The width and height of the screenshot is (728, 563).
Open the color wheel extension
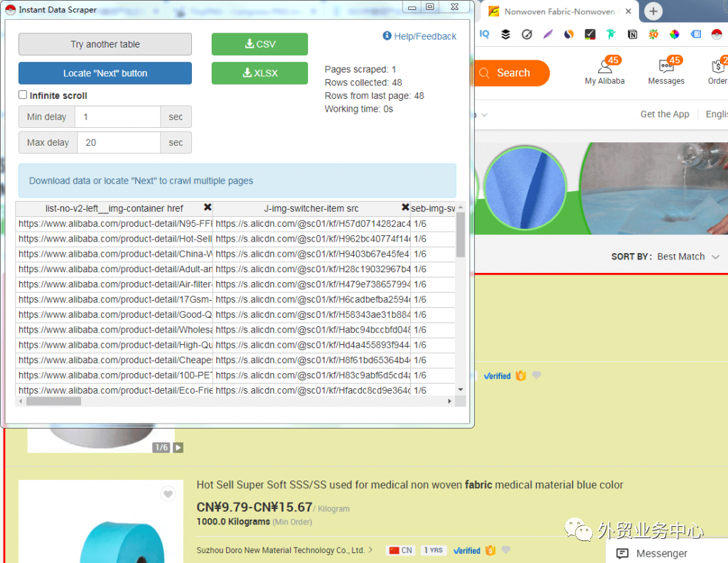674,34
